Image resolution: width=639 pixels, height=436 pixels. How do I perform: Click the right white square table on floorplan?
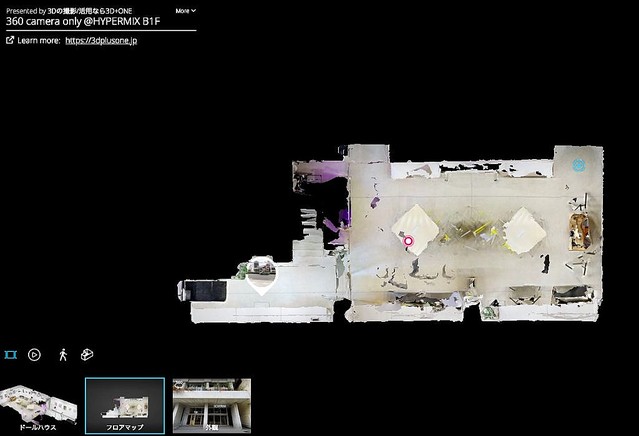(x=525, y=229)
